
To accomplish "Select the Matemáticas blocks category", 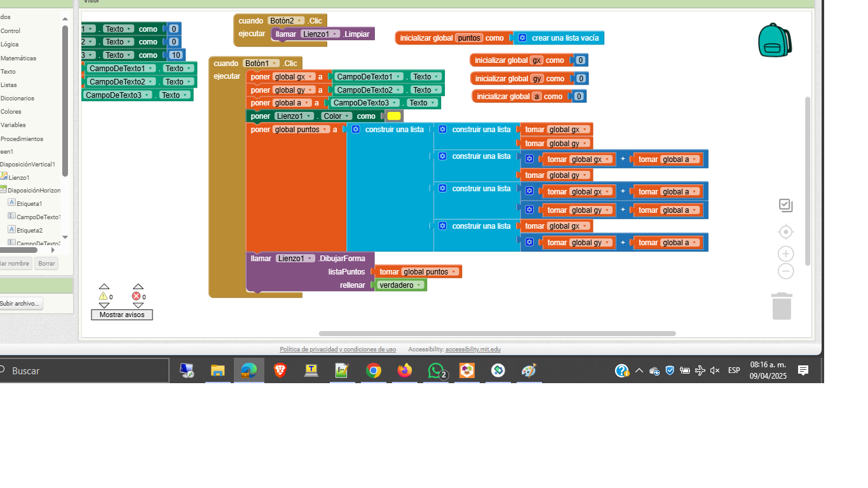I will click(x=18, y=58).
